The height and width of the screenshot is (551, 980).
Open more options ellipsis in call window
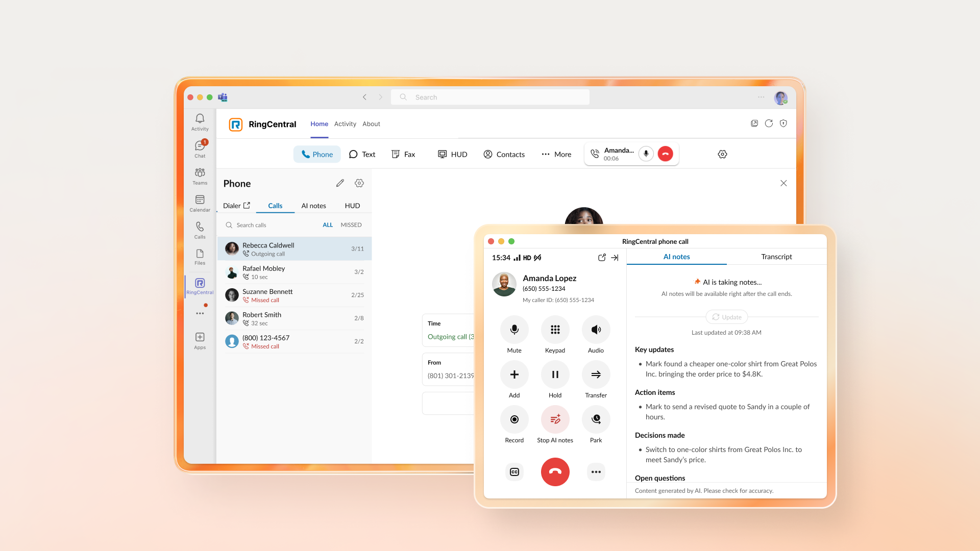click(596, 472)
